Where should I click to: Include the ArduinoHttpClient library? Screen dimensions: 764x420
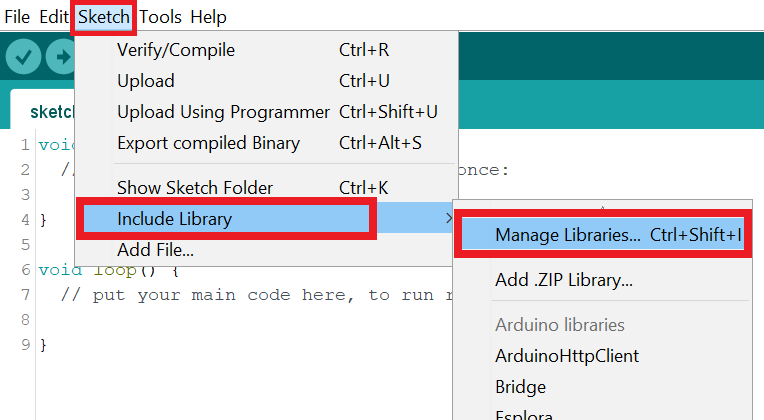(x=566, y=356)
